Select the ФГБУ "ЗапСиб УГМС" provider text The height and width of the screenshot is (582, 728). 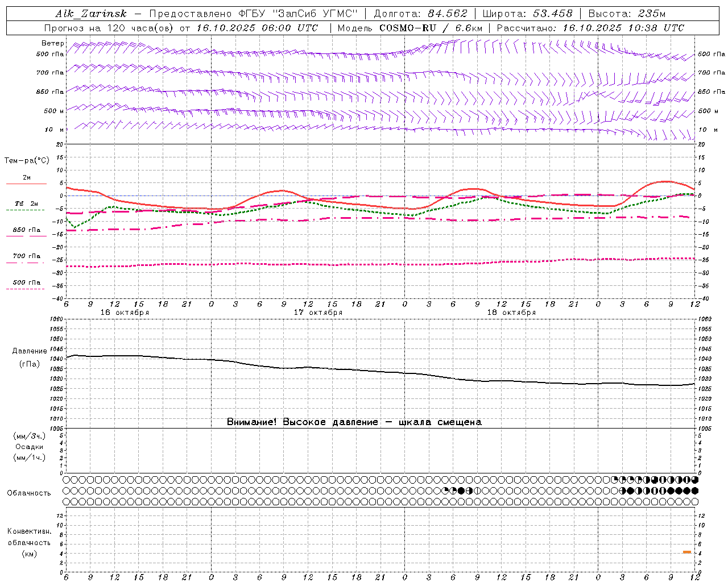coord(299,14)
